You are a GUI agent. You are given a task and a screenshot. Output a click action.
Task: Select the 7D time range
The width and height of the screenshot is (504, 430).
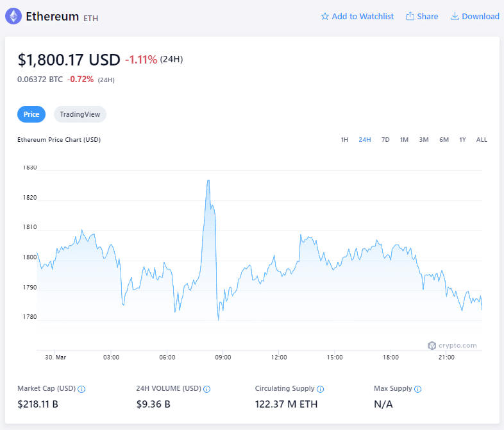385,139
